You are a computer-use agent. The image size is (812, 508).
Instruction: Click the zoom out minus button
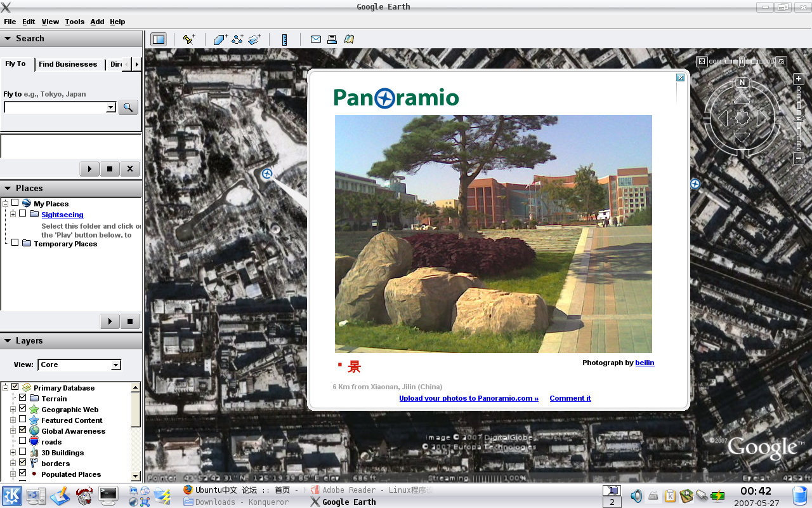coord(799,159)
